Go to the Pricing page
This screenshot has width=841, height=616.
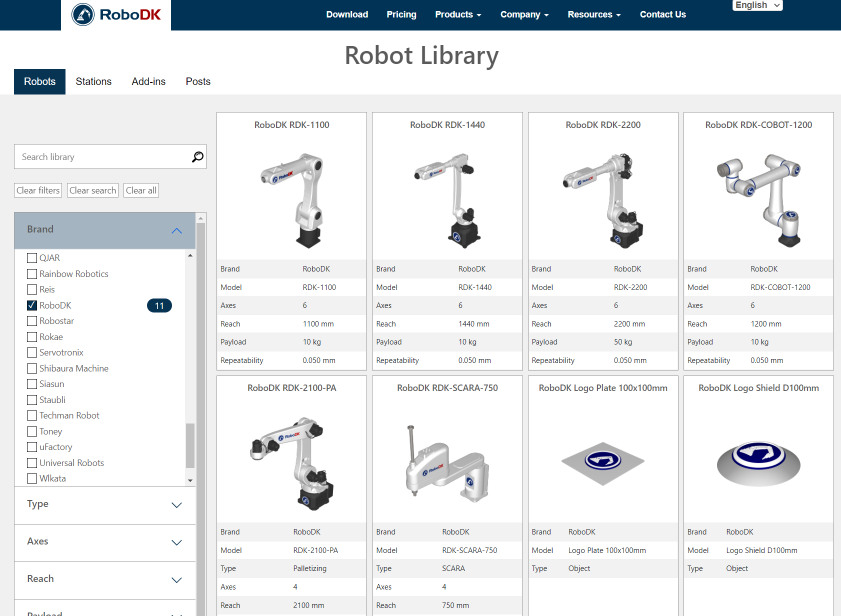[x=401, y=14]
